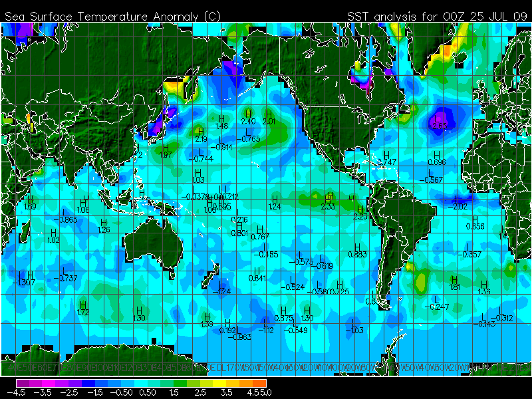
Task: Click the H marker labeled 1.24
Action: 275,199
